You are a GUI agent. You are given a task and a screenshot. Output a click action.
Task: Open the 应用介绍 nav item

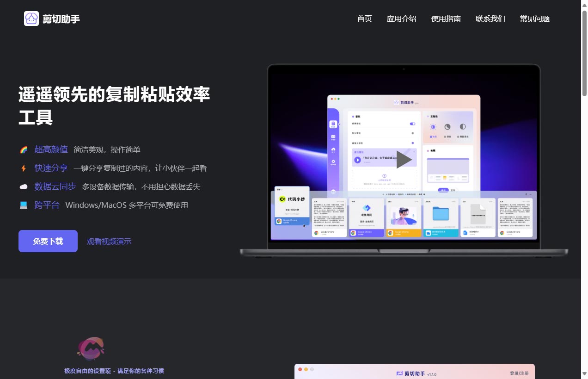point(401,19)
